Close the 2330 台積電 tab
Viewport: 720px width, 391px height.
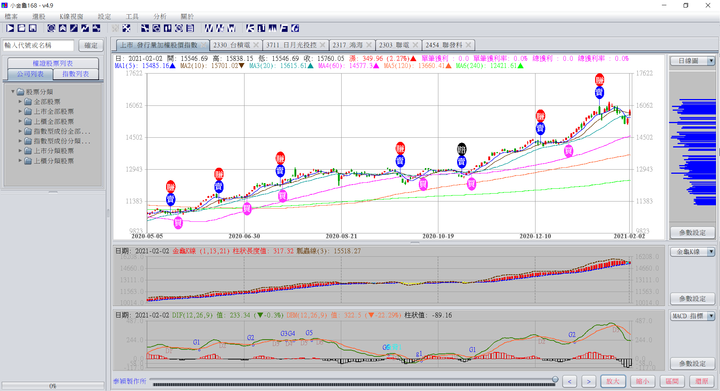tap(256, 45)
